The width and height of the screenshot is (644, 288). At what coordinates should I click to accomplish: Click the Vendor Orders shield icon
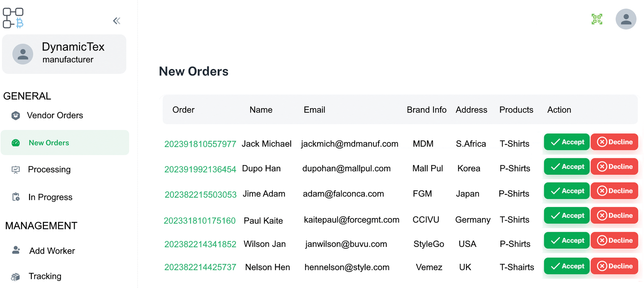(16, 116)
